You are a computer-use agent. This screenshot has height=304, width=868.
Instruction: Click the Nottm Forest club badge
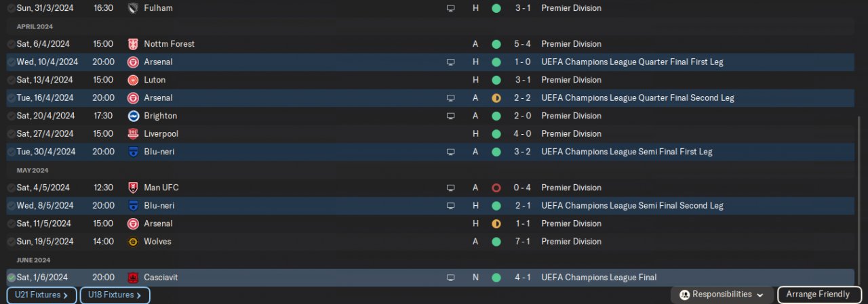pyautogui.click(x=133, y=44)
